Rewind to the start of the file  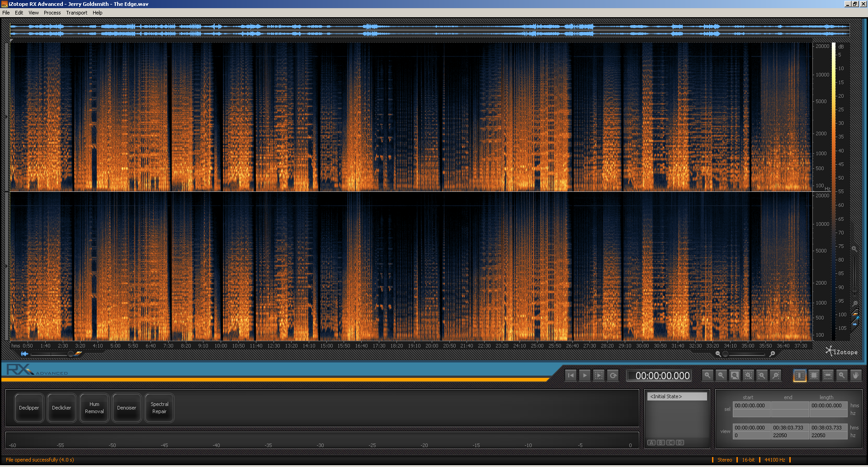[571, 375]
